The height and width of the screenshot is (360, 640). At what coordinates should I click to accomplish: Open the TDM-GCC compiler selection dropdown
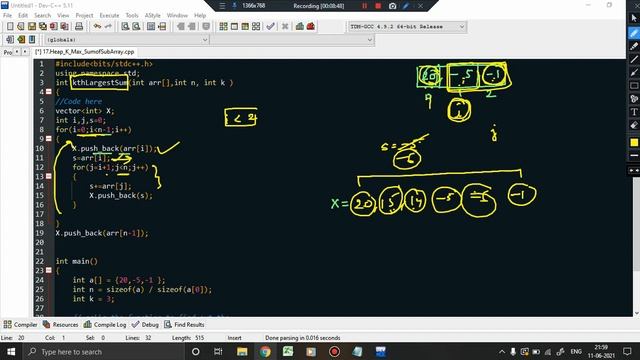407,27
